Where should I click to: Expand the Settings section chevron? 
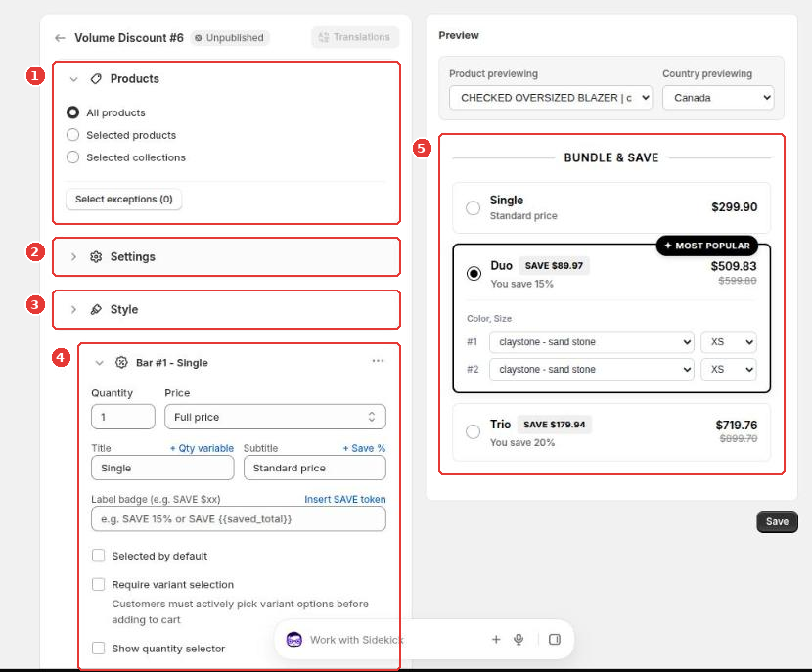click(x=73, y=257)
